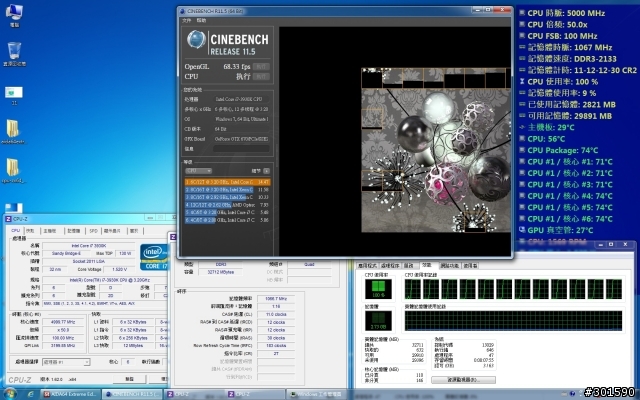Select the Mainboard tab in CPU-Z
The width and height of the screenshot is (640, 400).
(x=50, y=231)
